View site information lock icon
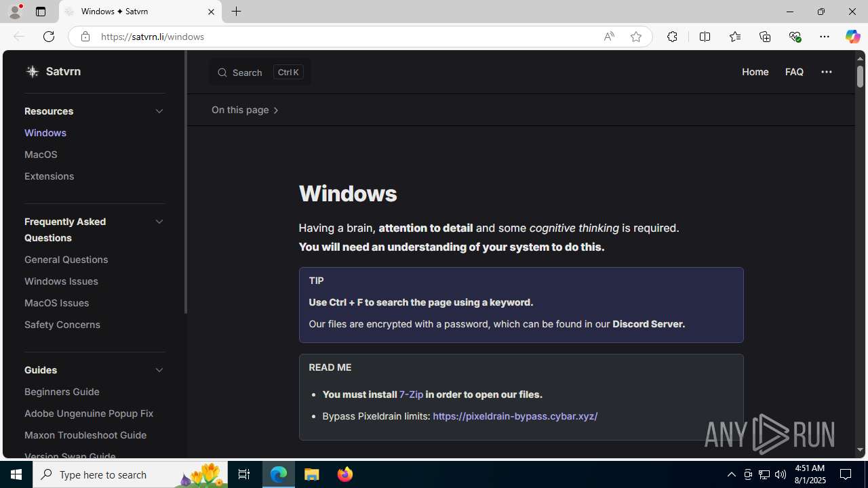 [85, 37]
